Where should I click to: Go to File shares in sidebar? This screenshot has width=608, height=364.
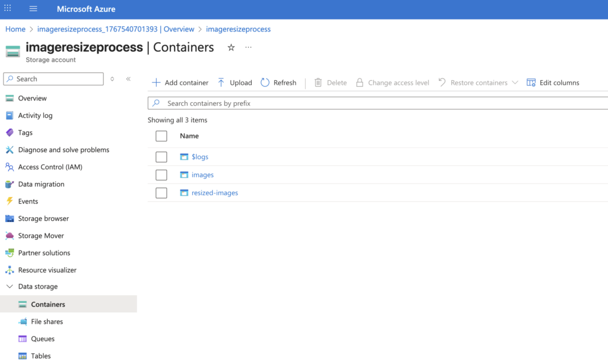click(x=47, y=321)
